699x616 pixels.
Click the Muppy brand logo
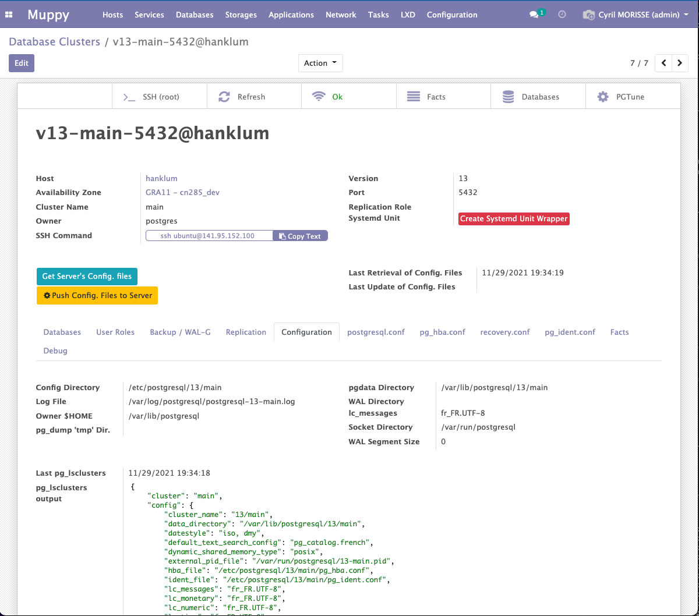(x=50, y=15)
